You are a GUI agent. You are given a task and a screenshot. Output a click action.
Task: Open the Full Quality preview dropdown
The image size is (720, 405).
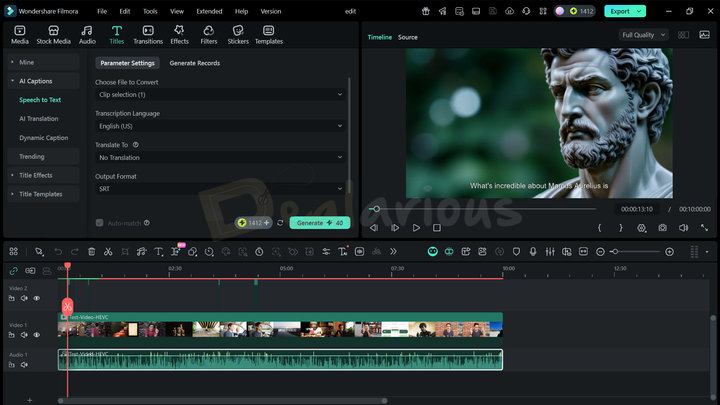coord(642,35)
